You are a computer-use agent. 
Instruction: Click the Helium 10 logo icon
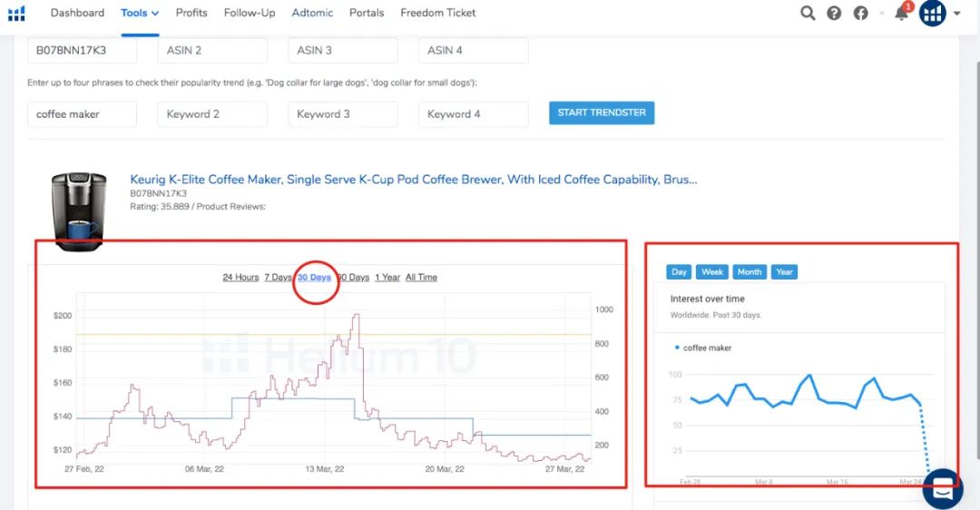[16, 13]
